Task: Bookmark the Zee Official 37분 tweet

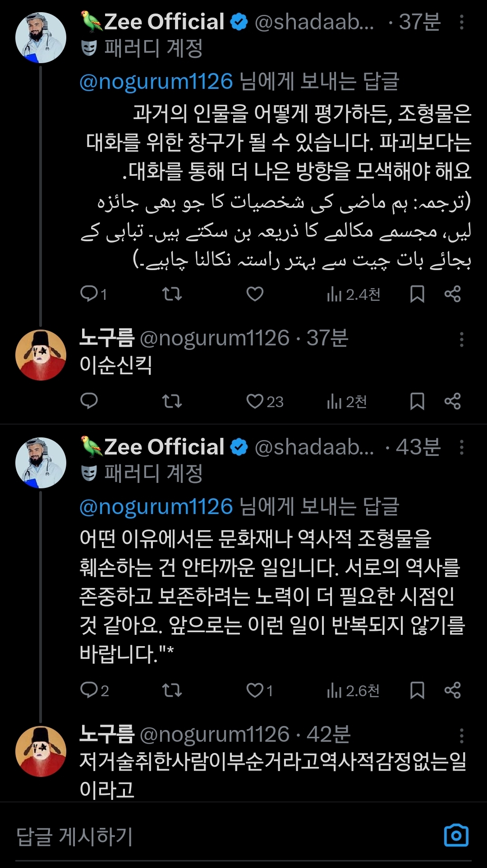Action: tap(417, 294)
